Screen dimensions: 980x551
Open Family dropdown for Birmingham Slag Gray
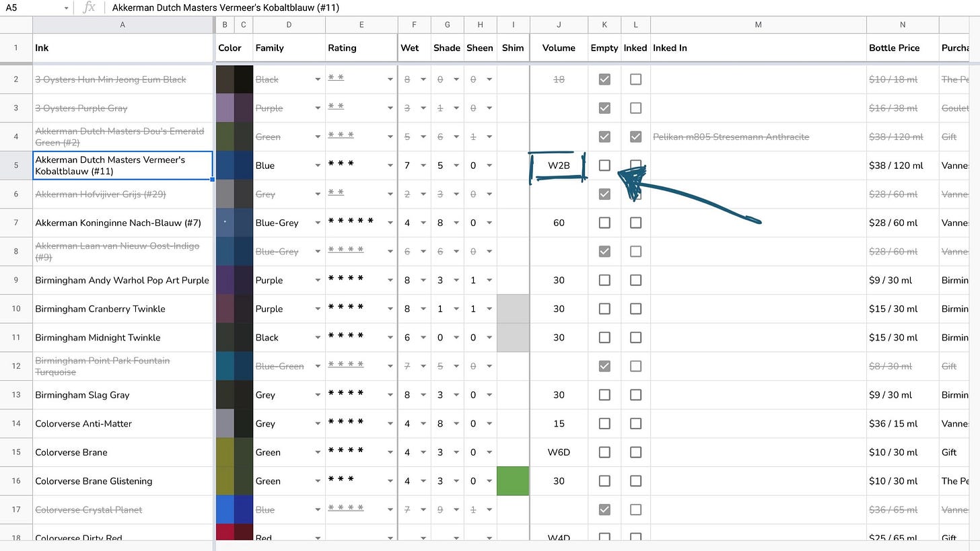click(x=318, y=395)
